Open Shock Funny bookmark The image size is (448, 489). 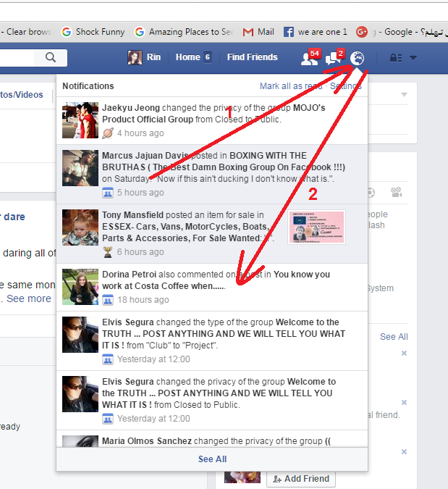93,32
